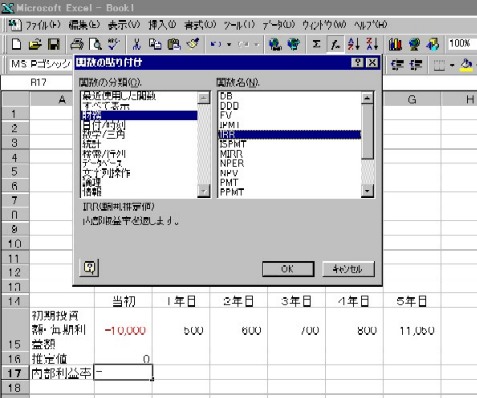
Task: Open the ツール(T) menu
Action: 239,25
